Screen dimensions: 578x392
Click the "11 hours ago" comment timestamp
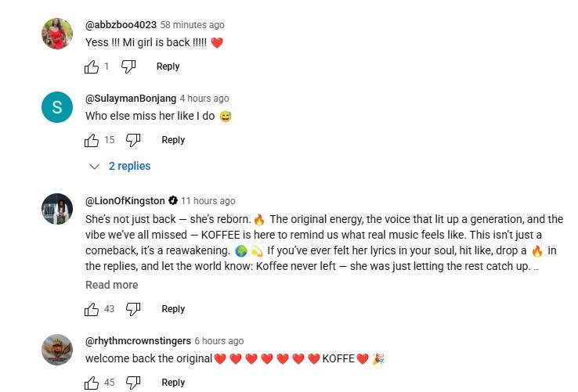(208, 201)
